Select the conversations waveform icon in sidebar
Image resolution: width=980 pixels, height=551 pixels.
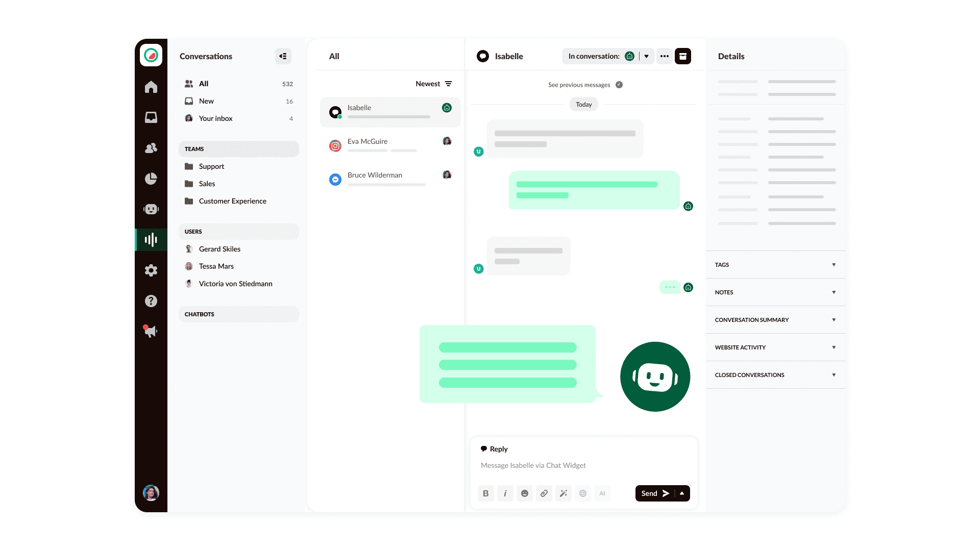[151, 240]
